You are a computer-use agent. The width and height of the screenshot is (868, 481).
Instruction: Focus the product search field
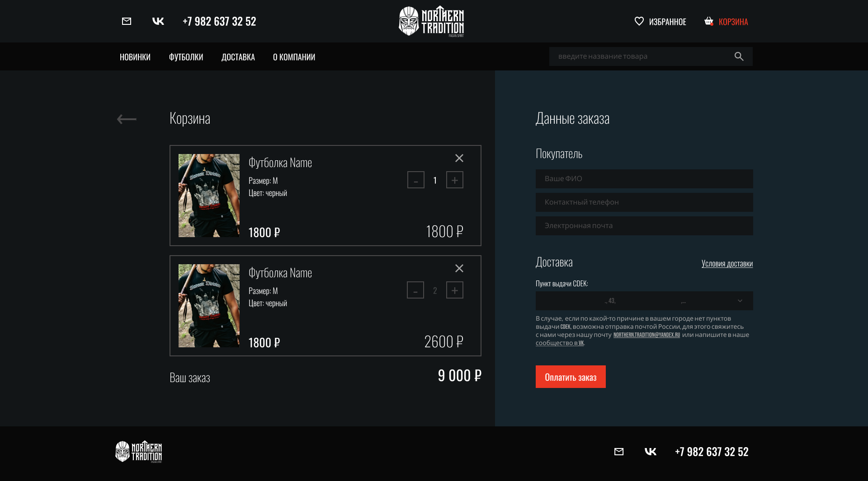point(651,56)
